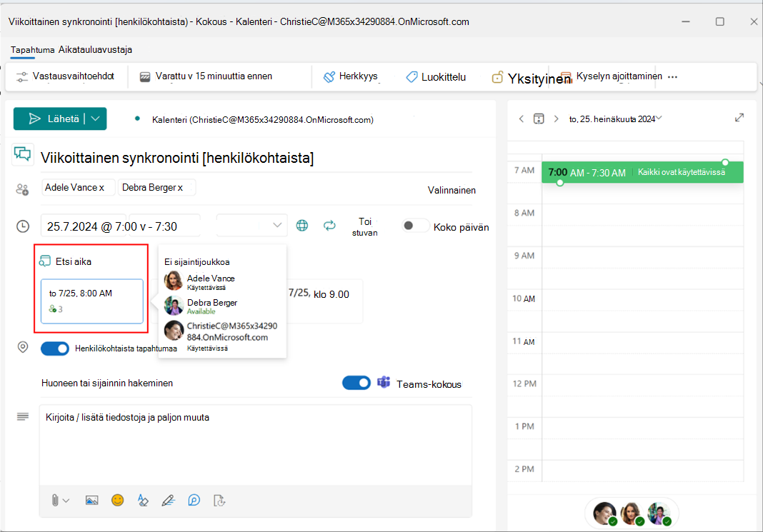Open the emoji picker smiley icon
The image size is (763, 532).
[x=118, y=501]
